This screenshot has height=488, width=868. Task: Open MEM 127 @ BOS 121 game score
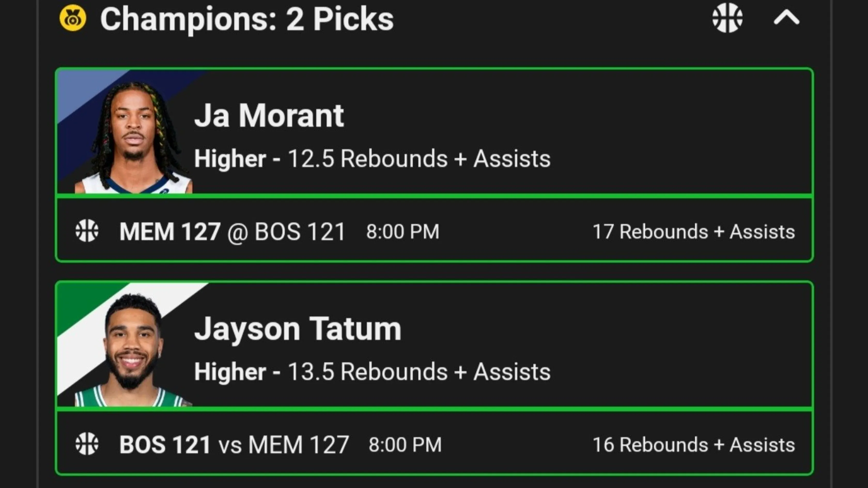pyautogui.click(x=232, y=231)
